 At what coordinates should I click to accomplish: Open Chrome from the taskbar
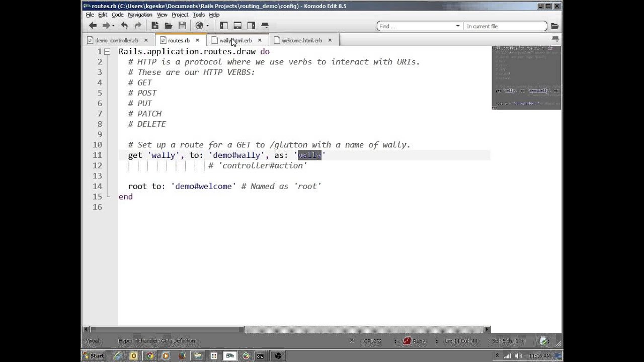tap(150, 356)
